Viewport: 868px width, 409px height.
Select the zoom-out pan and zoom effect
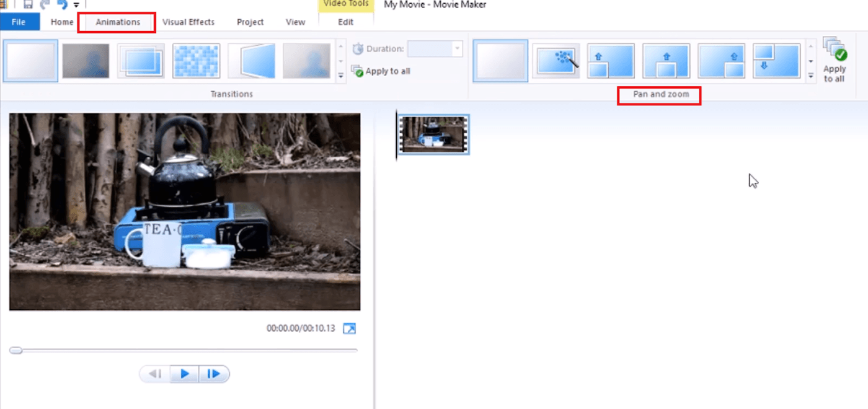click(x=777, y=60)
